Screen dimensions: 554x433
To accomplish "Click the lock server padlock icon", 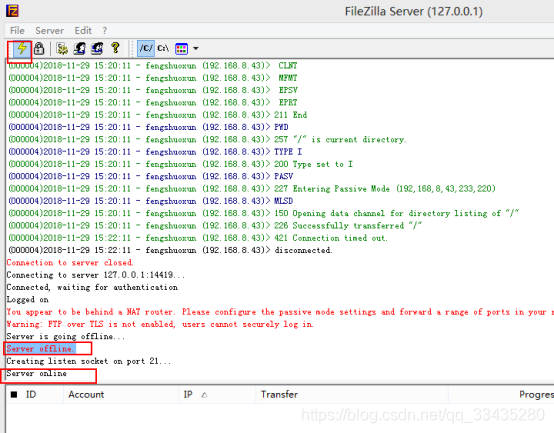I will click(x=39, y=48).
